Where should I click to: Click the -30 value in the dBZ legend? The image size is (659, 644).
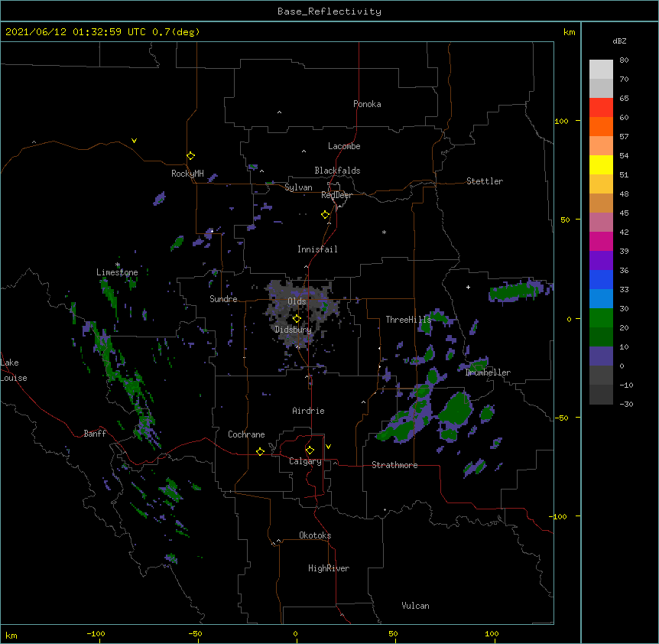(626, 405)
